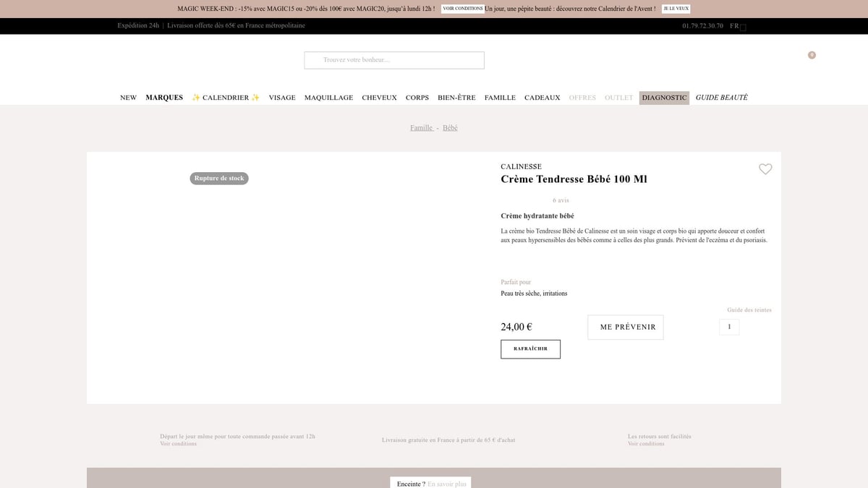This screenshot has height=488, width=868.
Task: Click the Famille breadcrumb link
Action: (421, 128)
